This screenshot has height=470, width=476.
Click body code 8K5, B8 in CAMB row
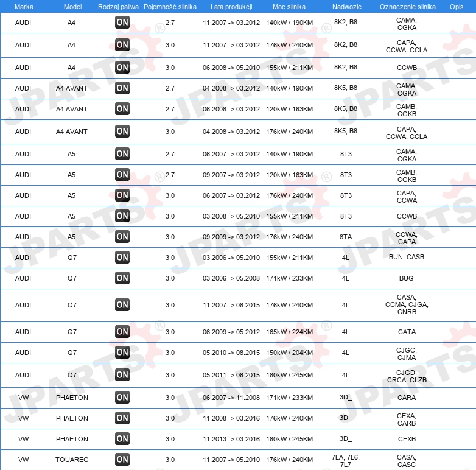pos(346,108)
